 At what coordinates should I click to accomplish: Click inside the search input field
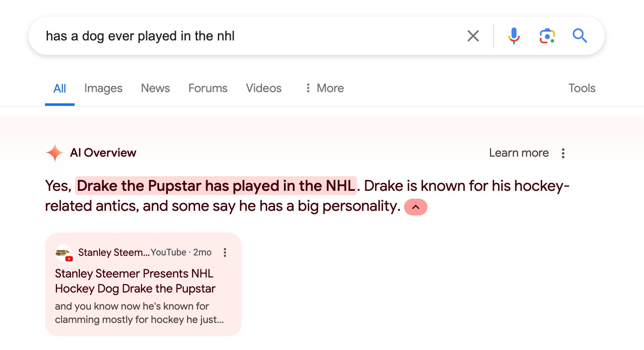(167, 36)
